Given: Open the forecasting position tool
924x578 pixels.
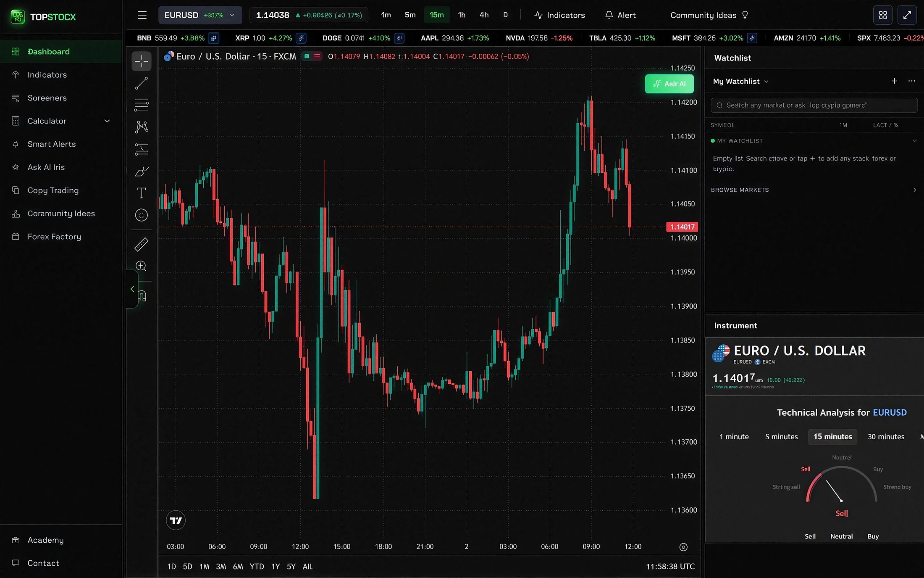Looking at the screenshot, I should click(142, 149).
